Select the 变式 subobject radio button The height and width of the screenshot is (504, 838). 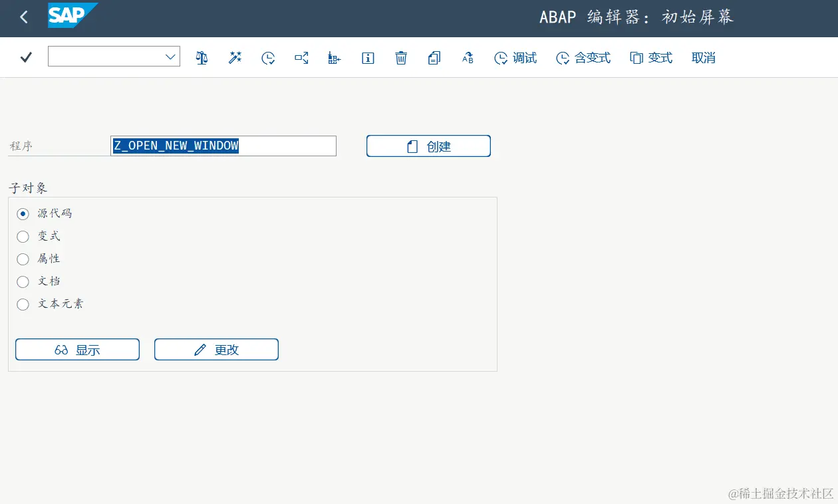coord(23,237)
